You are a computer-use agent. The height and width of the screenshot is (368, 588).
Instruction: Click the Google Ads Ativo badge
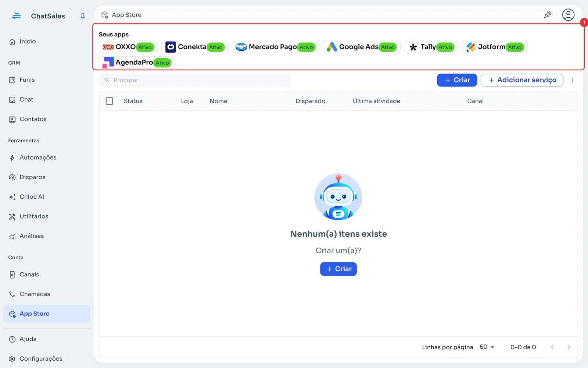tap(388, 47)
